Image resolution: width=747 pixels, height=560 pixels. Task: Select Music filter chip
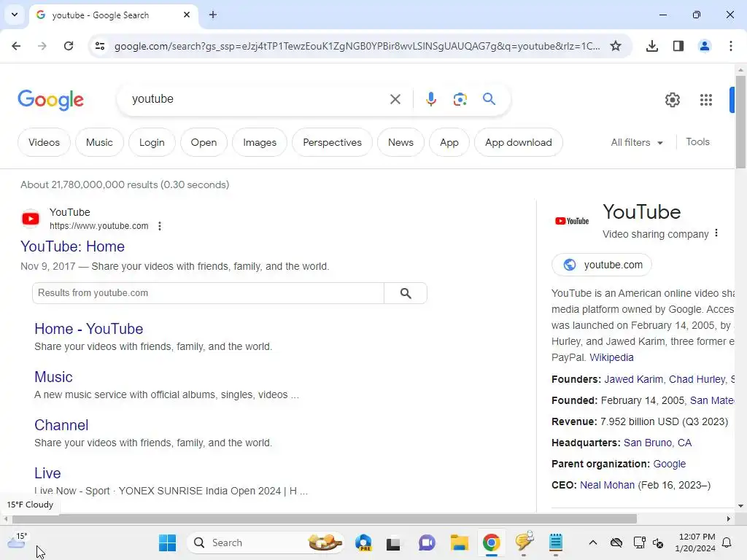[x=99, y=142]
